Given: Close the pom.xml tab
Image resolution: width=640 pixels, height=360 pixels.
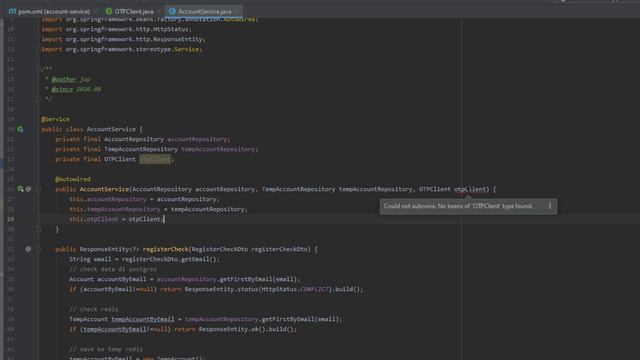Looking at the screenshot, I should pos(95,11).
